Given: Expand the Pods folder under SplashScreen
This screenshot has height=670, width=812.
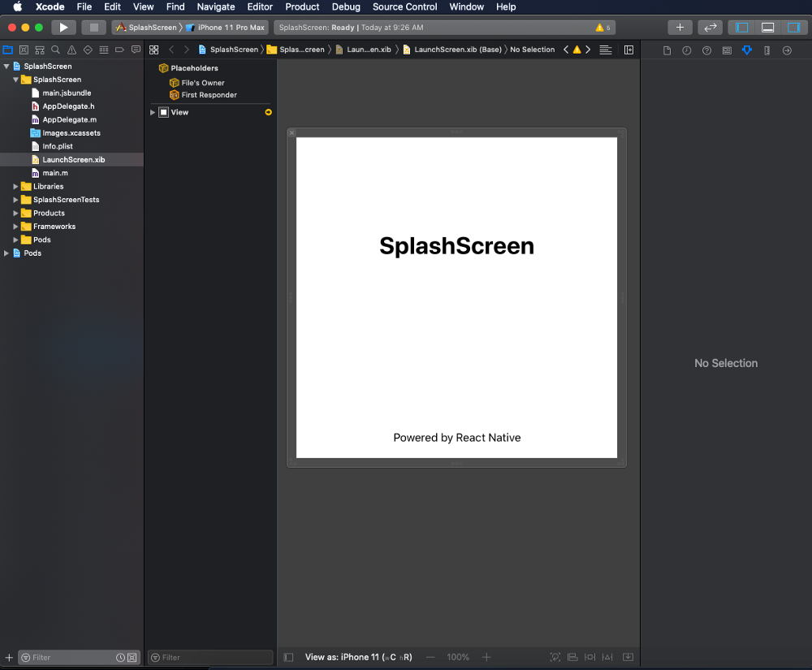Looking at the screenshot, I should click(x=15, y=240).
